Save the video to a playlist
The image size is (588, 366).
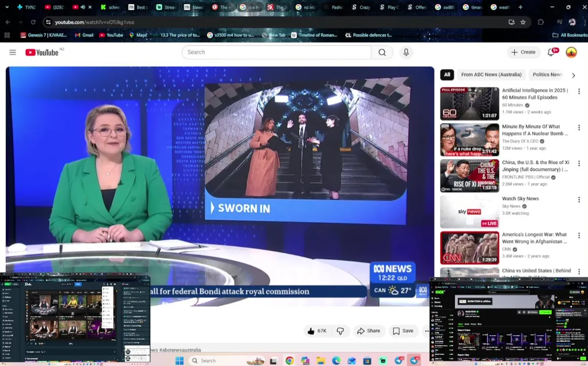(x=403, y=331)
